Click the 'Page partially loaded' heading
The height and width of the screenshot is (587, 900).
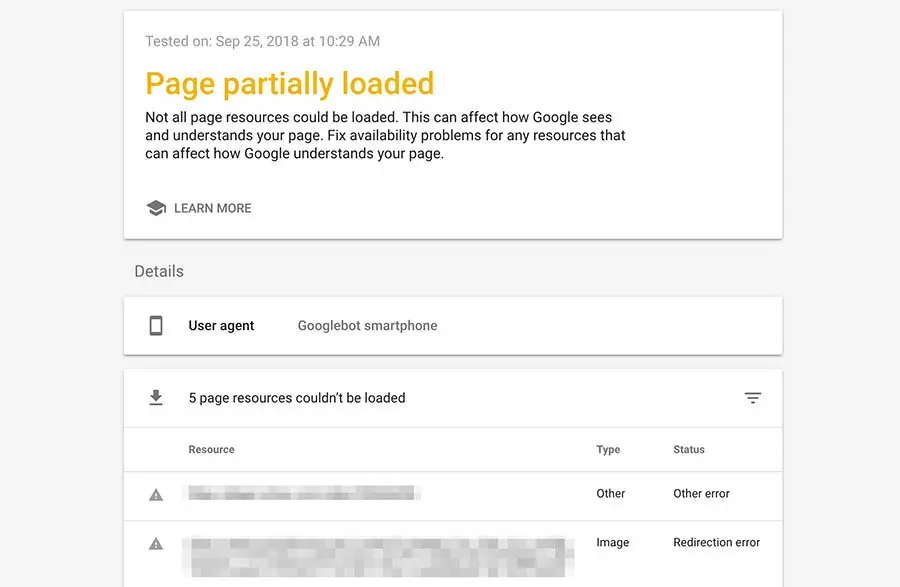point(289,83)
